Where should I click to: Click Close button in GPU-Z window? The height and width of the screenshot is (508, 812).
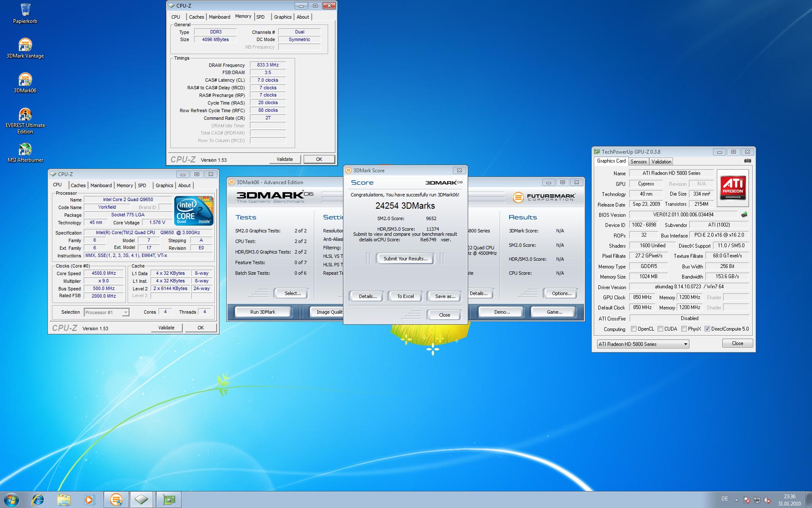coord(737,343)
